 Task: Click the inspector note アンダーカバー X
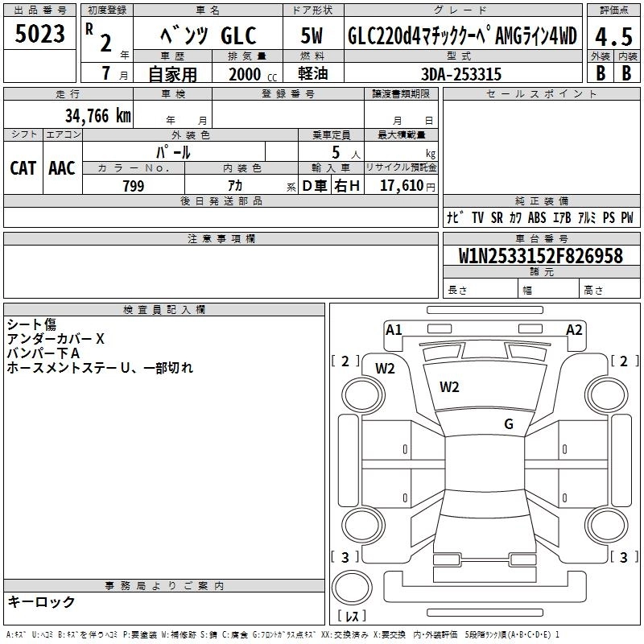tap(56, 339)
